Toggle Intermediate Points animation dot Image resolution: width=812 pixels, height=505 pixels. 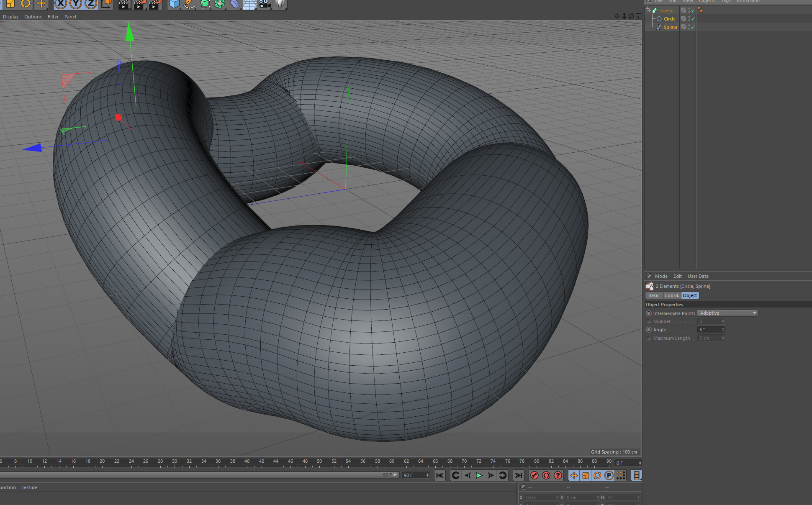point(649,313)
